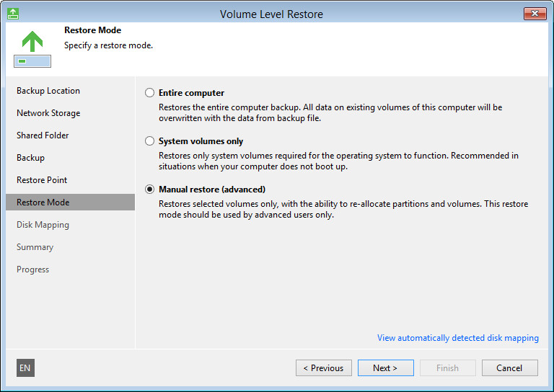554x392 pixels.
Task: Click the Disk Mapping step
Action: [43, 225]
